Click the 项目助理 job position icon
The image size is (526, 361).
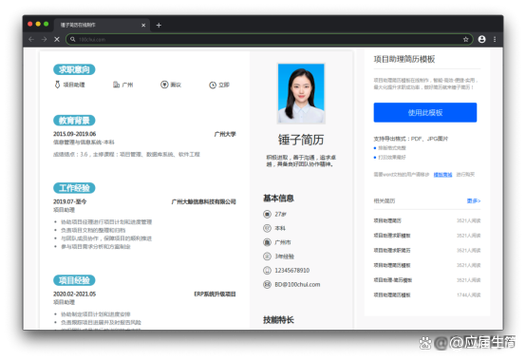coord(57,85)
